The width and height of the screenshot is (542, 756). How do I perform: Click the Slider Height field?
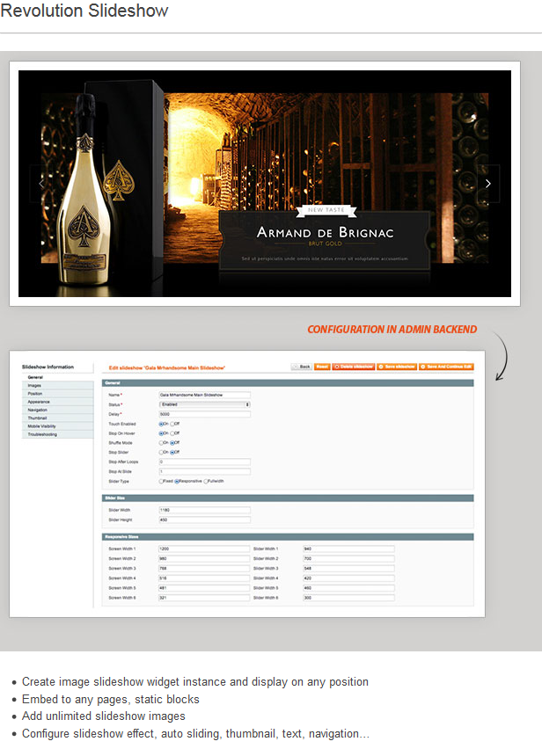coord(204,520)
